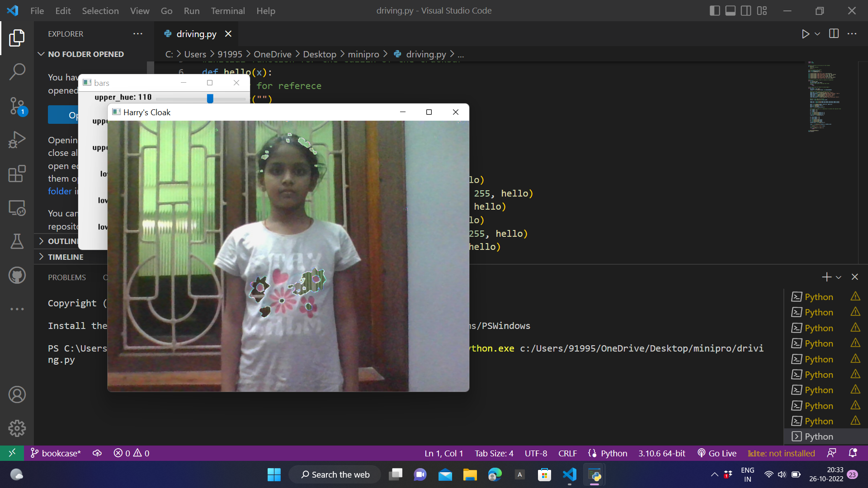Open the Testing flask view
This screenshot has height=488, width=868.
17,241
